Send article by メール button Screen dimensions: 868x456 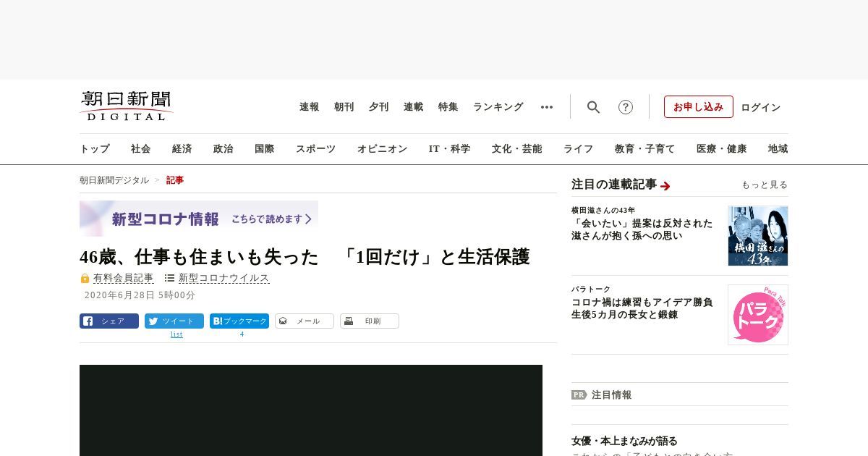pyautogui.click(x=305, y=321)
